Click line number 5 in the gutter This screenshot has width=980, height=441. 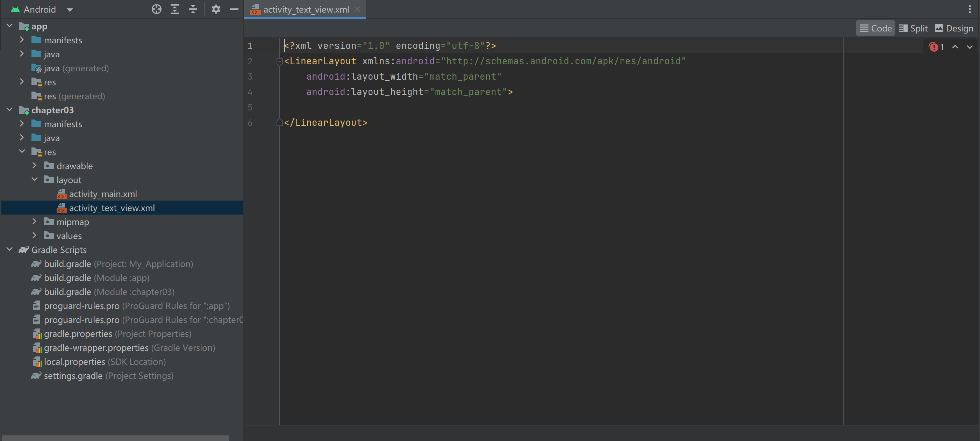(250, 107)
